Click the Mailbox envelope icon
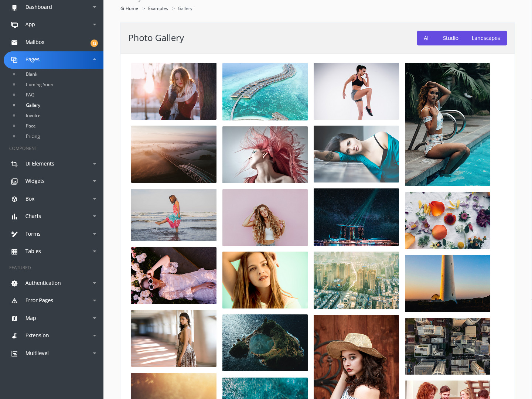Image resolution: width=532 pixels, height=399 pixels. [14, 42]
